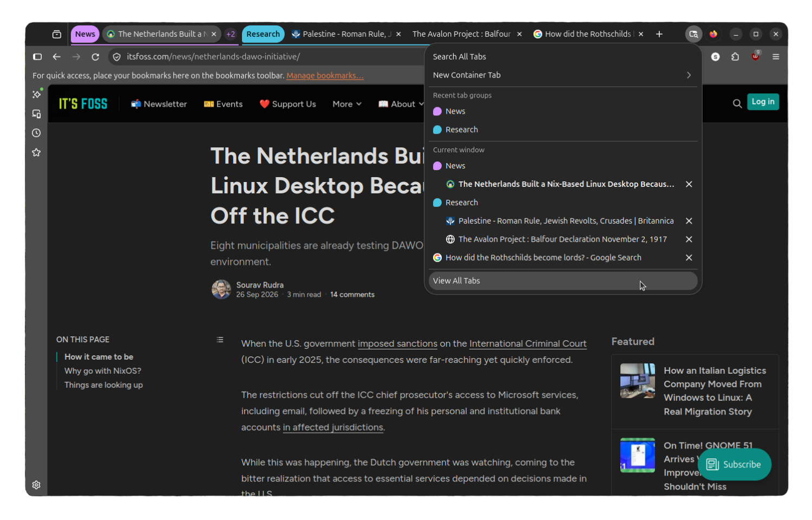812x520 pixels.
Task: Close the Netherlands Built tab in the tab strip
Action: click(214, 34)
